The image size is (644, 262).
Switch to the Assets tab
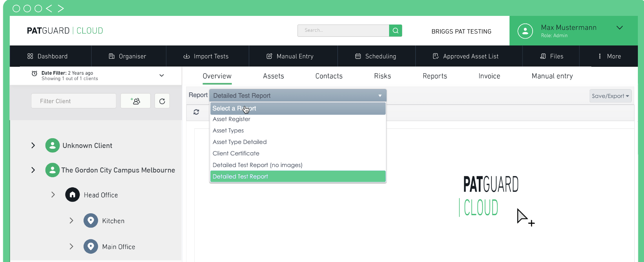273,76
